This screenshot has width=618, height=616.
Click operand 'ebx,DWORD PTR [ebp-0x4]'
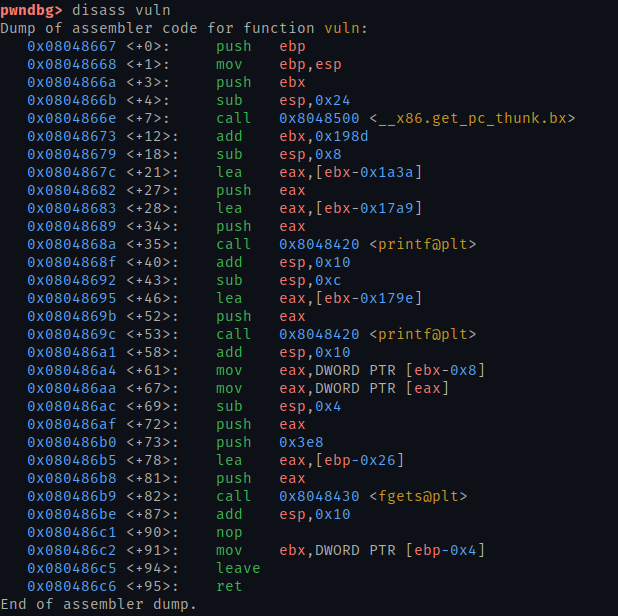[x=382, y=551]
